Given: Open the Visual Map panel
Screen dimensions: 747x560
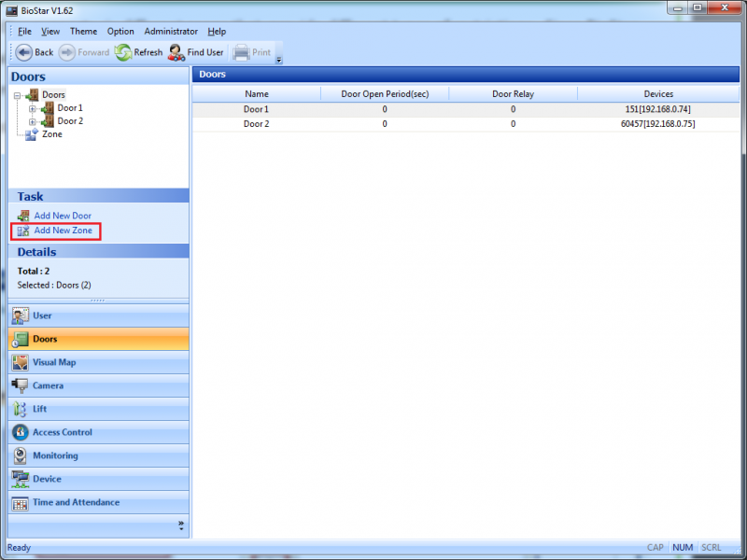Looking at the screenshot, I should click(x=54, y=362).
